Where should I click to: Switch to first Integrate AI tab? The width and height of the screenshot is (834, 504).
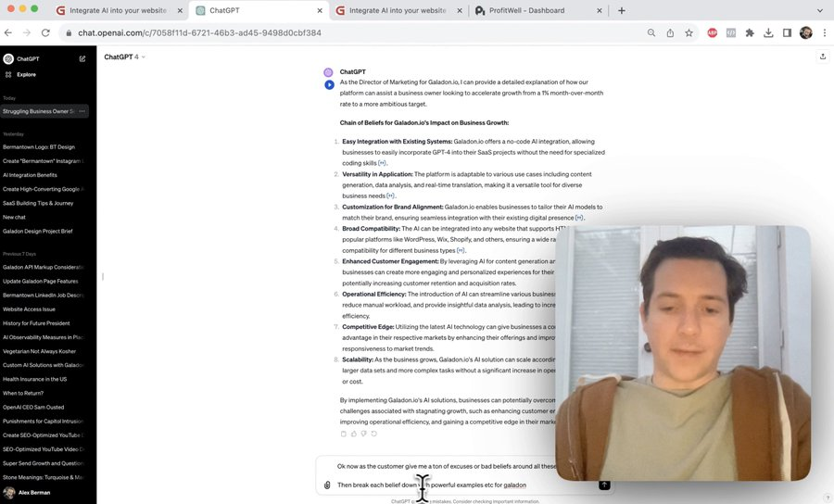(120, 10)
